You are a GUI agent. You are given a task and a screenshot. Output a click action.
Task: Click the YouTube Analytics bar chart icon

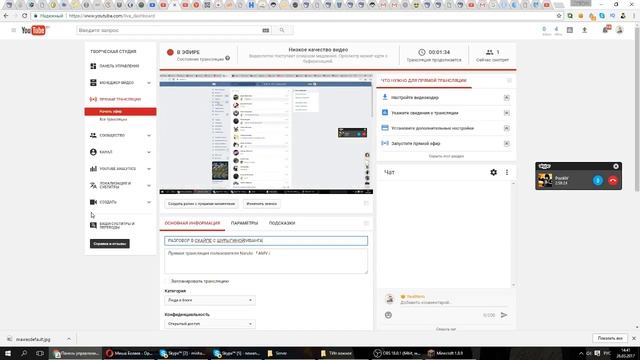tap(93, 169)
